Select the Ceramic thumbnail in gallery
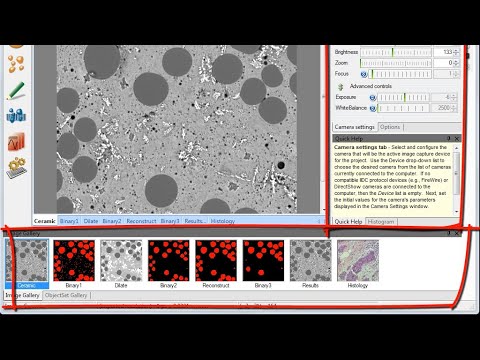Screen dimensions: 480x360 click(27, 264)
